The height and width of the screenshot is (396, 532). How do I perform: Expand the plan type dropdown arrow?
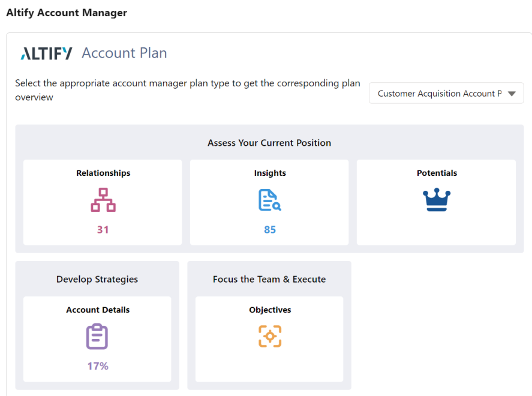point(512,94)
